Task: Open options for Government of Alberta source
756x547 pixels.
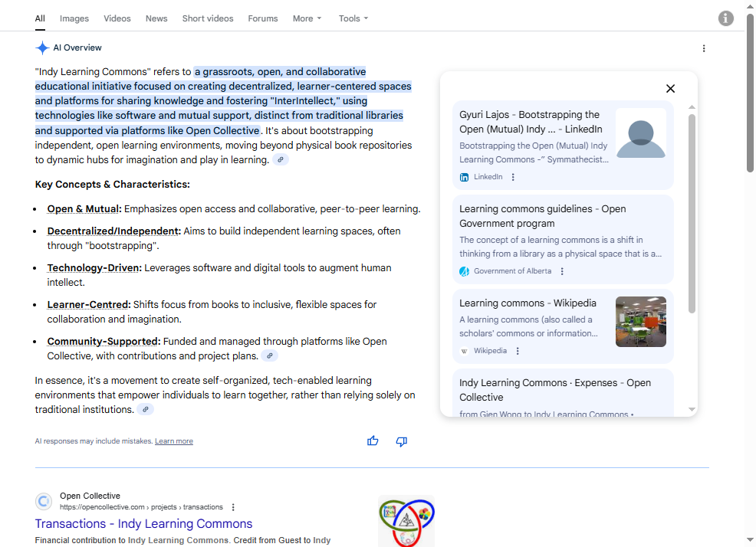Action: click(562, 271)
